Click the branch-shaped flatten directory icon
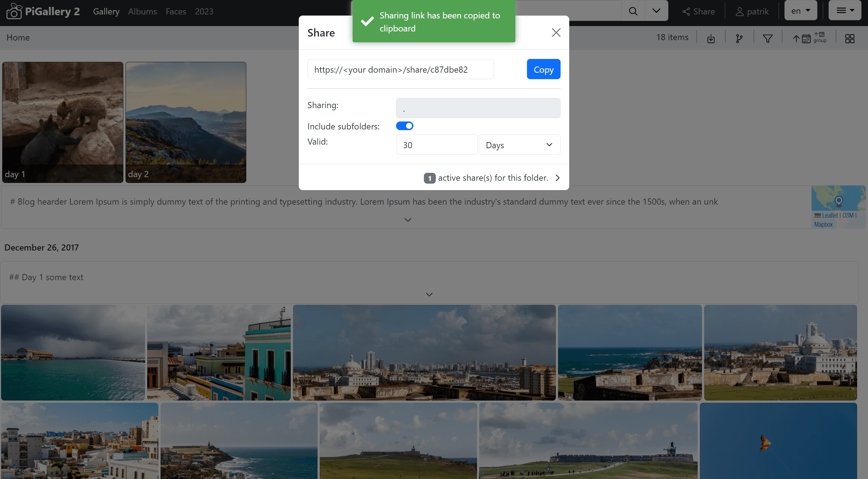 tap(739, 38)
